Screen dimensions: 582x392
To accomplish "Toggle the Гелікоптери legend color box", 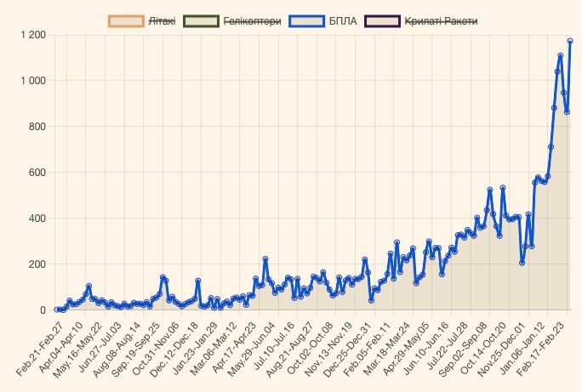I will pos(201,20).
